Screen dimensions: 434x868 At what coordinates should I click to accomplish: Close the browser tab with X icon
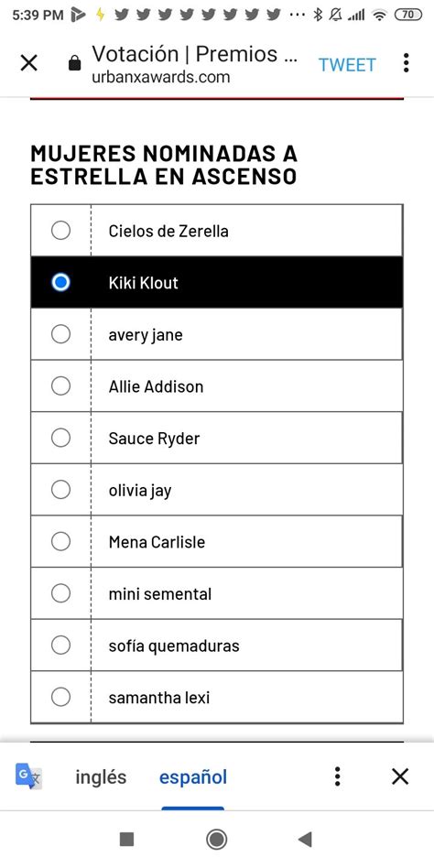click(28, 64)
